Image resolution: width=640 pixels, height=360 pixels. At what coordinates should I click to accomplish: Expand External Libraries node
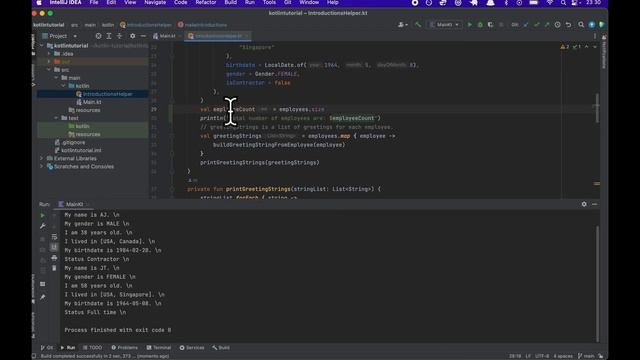click(42, 158)
